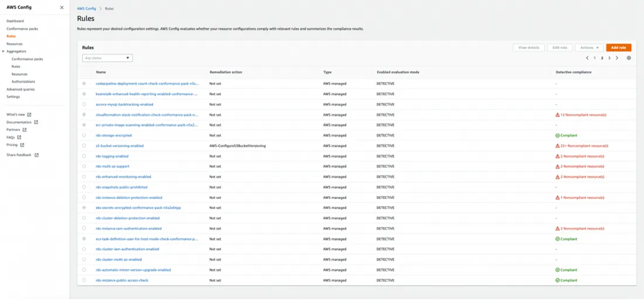
Task: Go to page 1 of rules
Action: 595,59
